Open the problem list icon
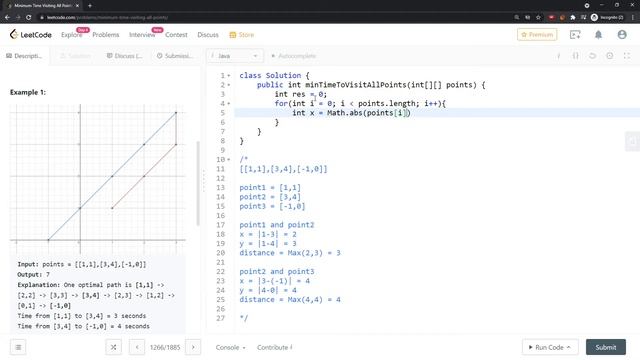The height and width of the screenshot is (360, 640). [x=18, y=347]
